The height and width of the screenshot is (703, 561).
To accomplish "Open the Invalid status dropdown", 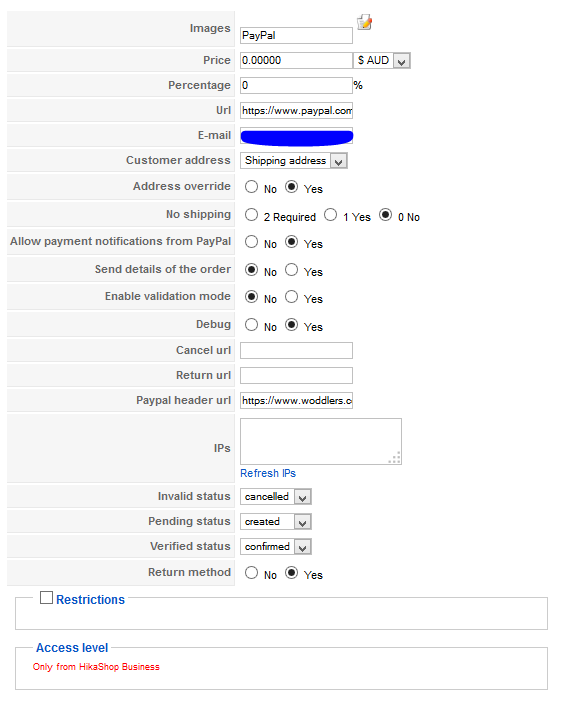I will pyautogui.click(x=276, y=497).
